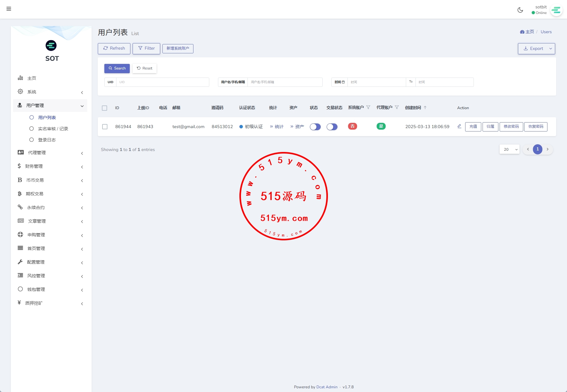Click the 充值 button for the user
The width and height of the screenshot is (567, 392).
click(x=473, y=127)
